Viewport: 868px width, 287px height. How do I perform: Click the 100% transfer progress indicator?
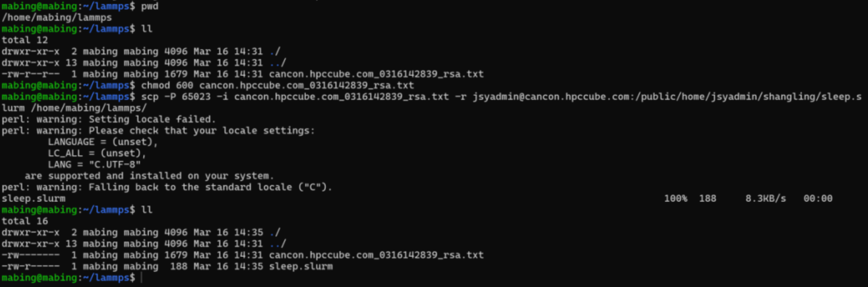pos(675,199)
